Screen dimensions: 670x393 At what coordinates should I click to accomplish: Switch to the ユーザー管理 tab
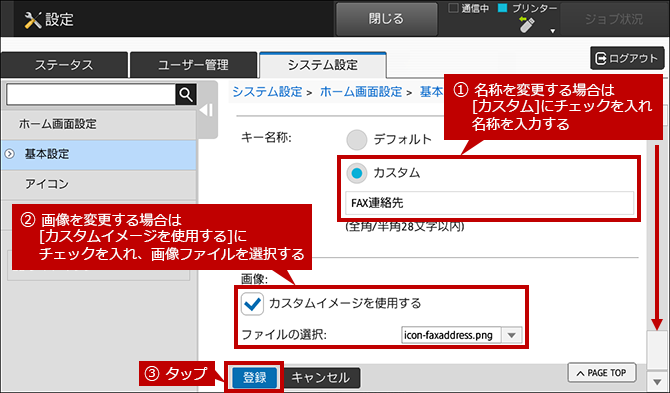(193, 65)
